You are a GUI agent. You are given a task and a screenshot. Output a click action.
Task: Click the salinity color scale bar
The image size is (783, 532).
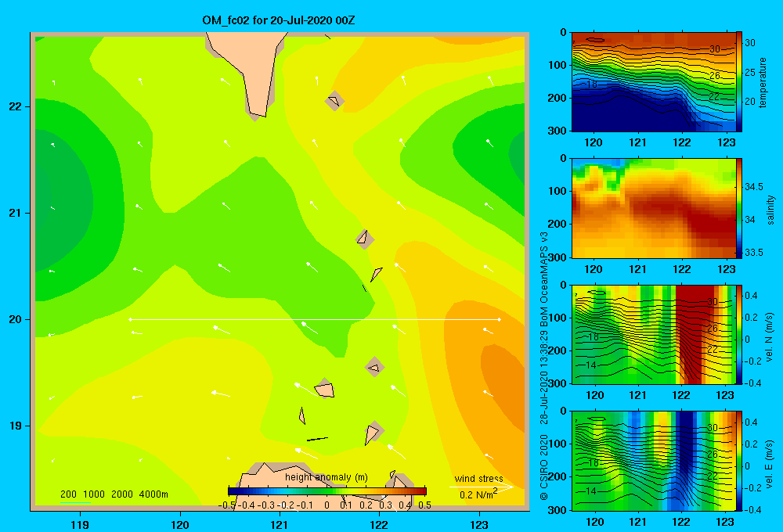[739, 208]
